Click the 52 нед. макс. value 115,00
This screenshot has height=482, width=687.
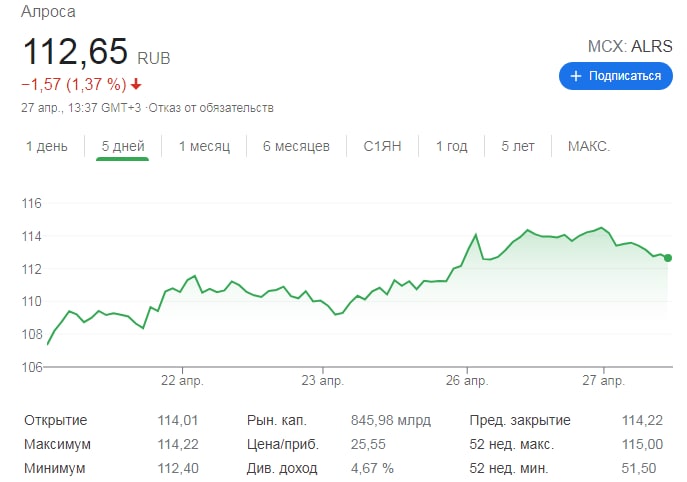tap(642, 444)
